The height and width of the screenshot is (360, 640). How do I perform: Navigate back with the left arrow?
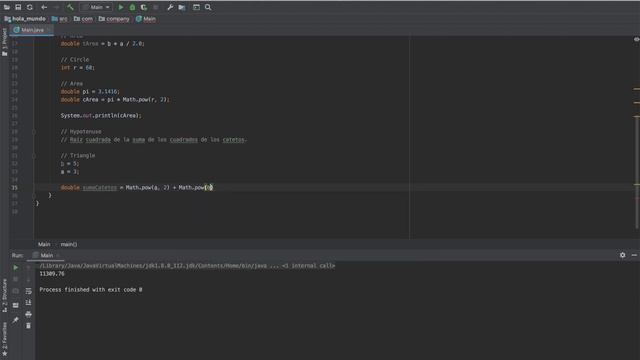44,7
